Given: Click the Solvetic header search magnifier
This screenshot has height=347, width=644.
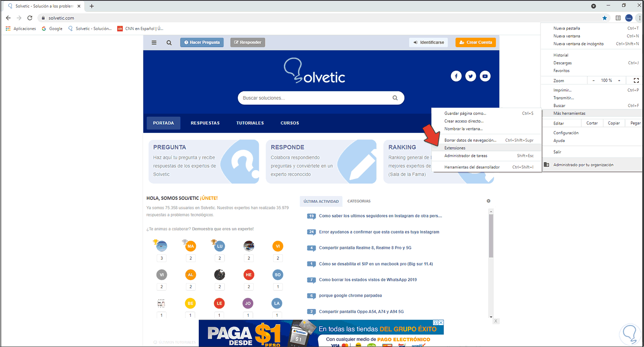Looking at the screenshot, I should 169,42.
